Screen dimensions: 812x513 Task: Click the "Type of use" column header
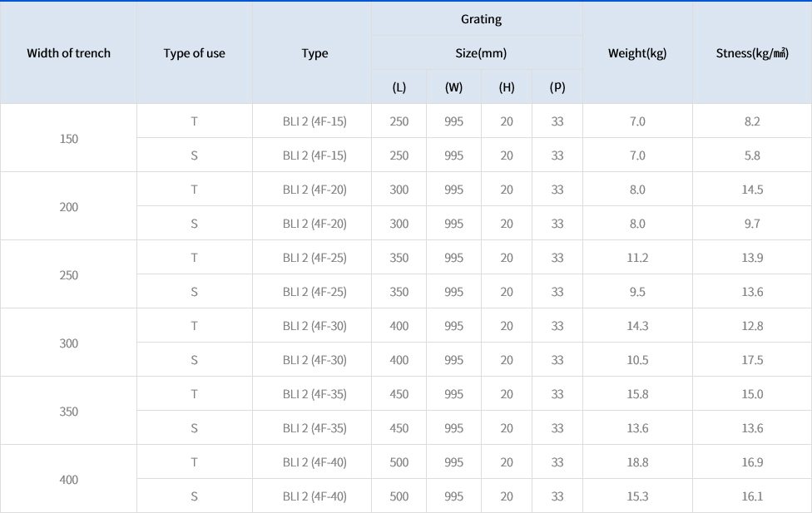[194, 53]
